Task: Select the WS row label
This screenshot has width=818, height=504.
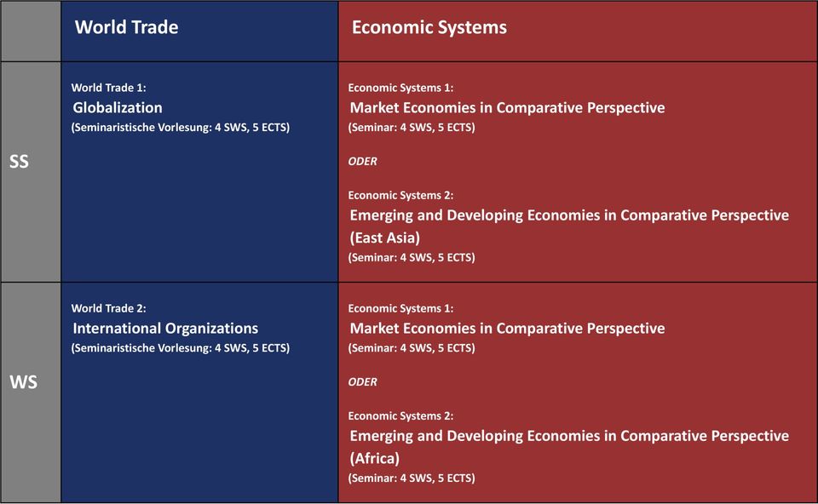Action: 23,382
